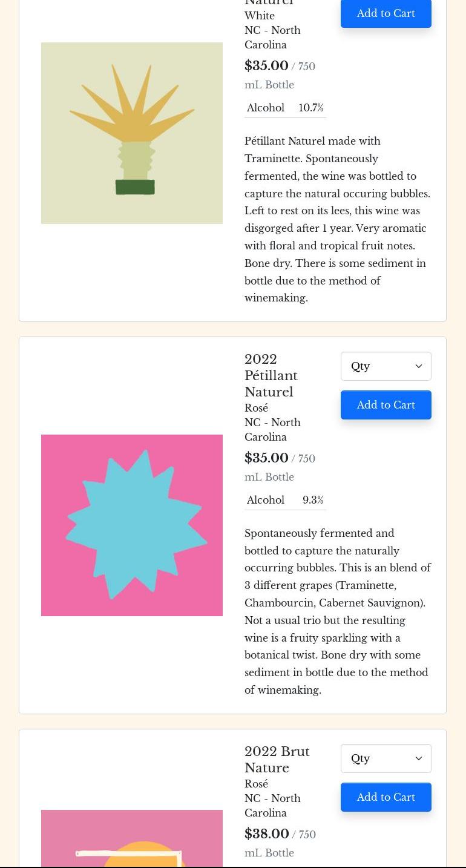Add 2022 Pétillant Naturel Rosé to cart

386,405
